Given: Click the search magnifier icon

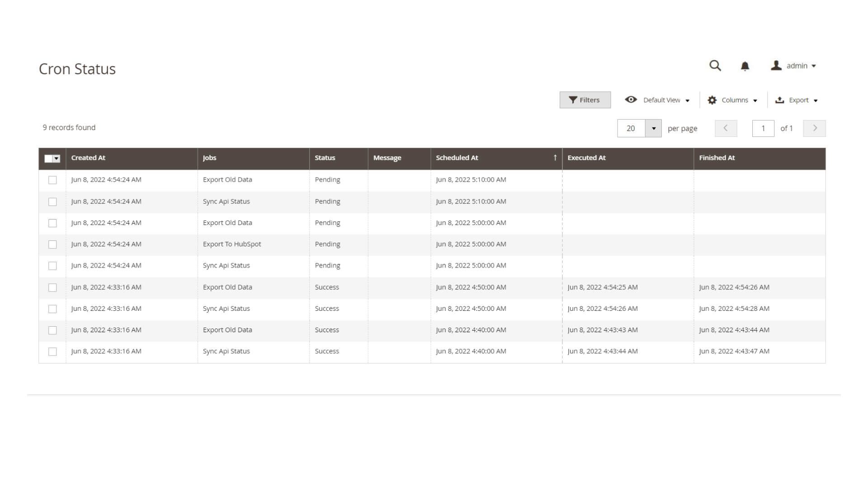Looking at the screenshot, I should click(x=715, y=66).
